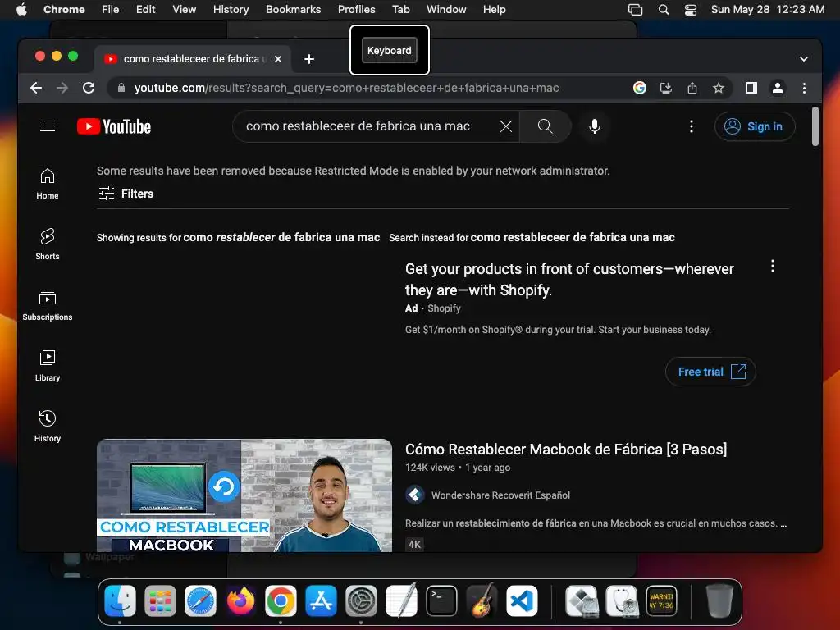
Task: Click install/download page icon in address bar
Action: click(666, 88)
